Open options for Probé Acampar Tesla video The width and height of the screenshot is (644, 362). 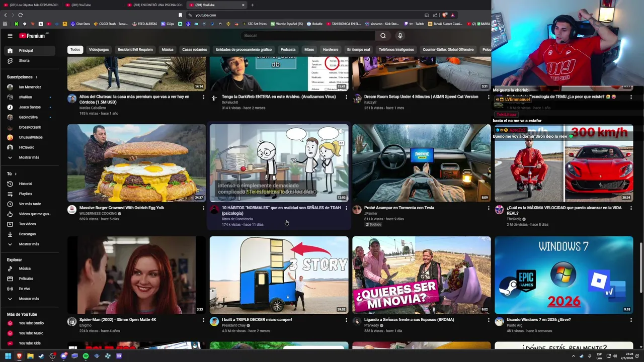(x=489, y=208)
